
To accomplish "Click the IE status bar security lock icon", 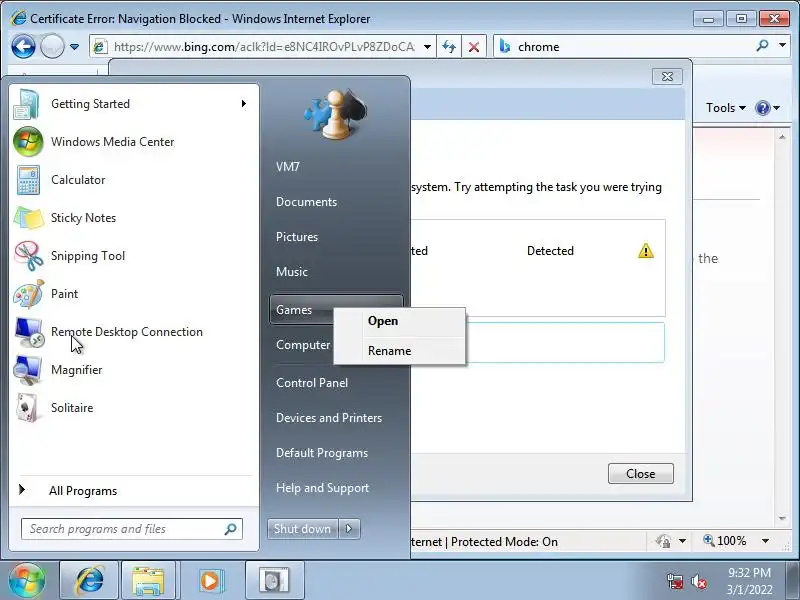I will [x=663, y=541].
